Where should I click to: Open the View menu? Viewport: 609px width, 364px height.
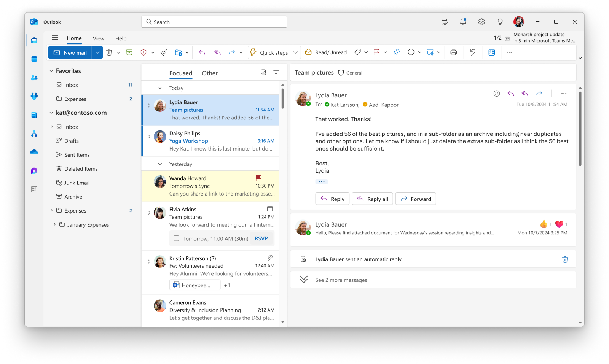(x=98, y=38)
